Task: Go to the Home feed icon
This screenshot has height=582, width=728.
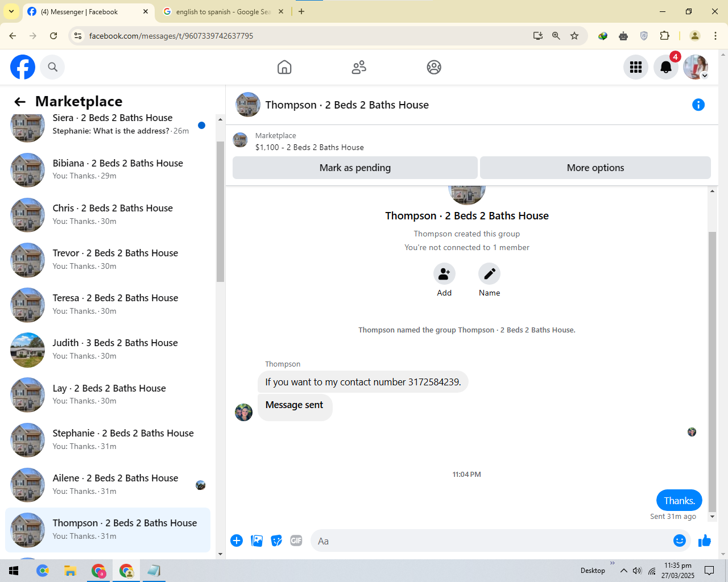Action: tap(284, 67)
